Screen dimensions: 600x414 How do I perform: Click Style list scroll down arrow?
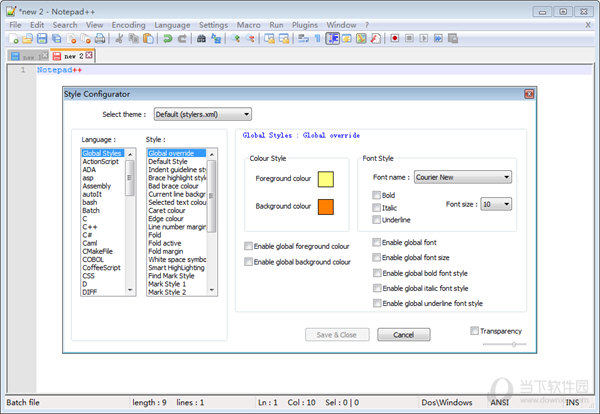point(212,290)
